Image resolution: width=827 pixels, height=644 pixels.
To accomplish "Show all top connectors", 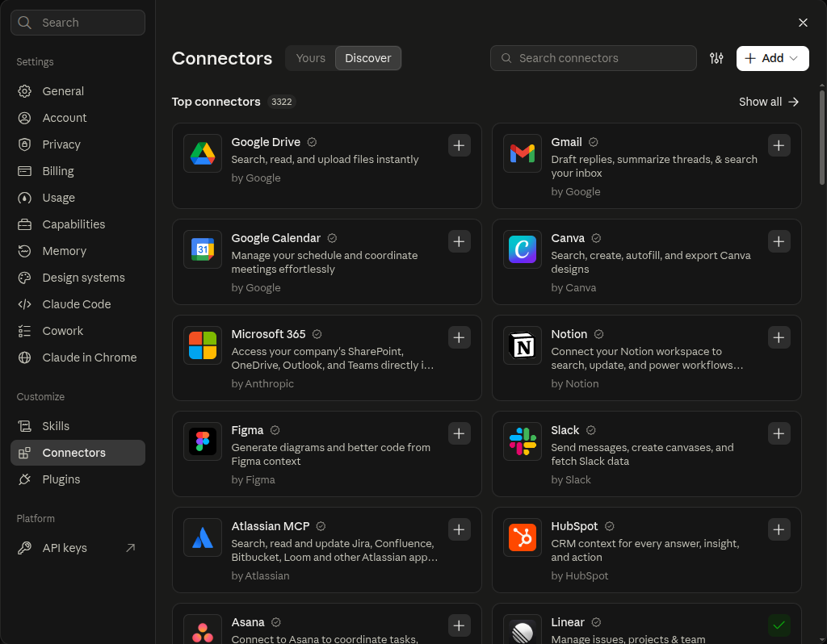I will pyautogui.click(x=769, y=102).
